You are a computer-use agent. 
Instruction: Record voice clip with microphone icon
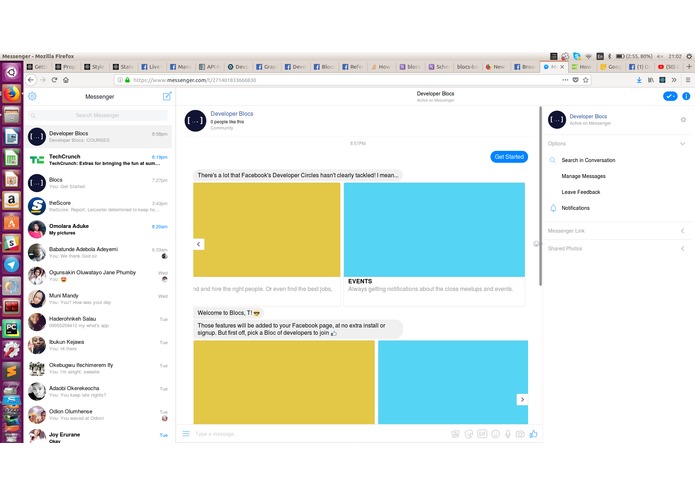point(508,434)
